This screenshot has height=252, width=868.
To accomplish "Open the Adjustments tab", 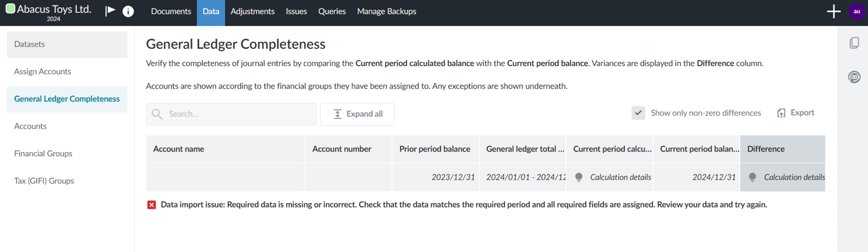I will (252, 11).
